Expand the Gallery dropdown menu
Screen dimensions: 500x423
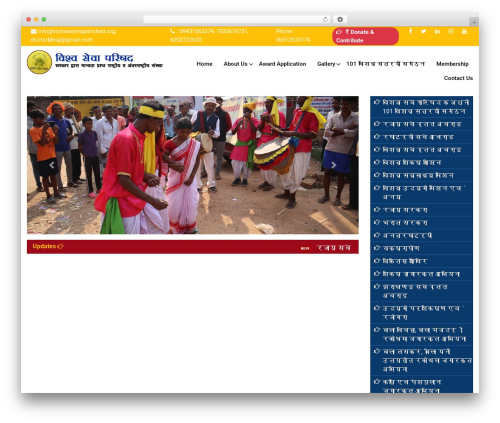[x=328, y=64]
